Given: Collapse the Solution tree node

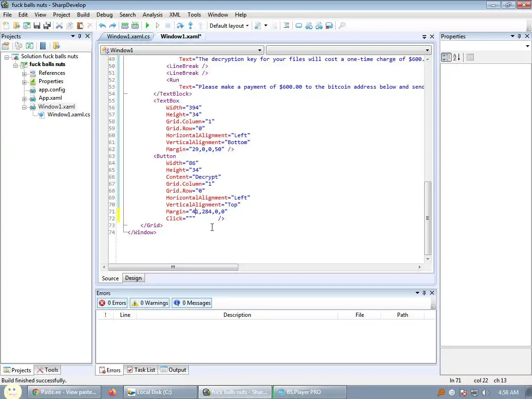Looking at the screenshot, I should tap(6, 57).
